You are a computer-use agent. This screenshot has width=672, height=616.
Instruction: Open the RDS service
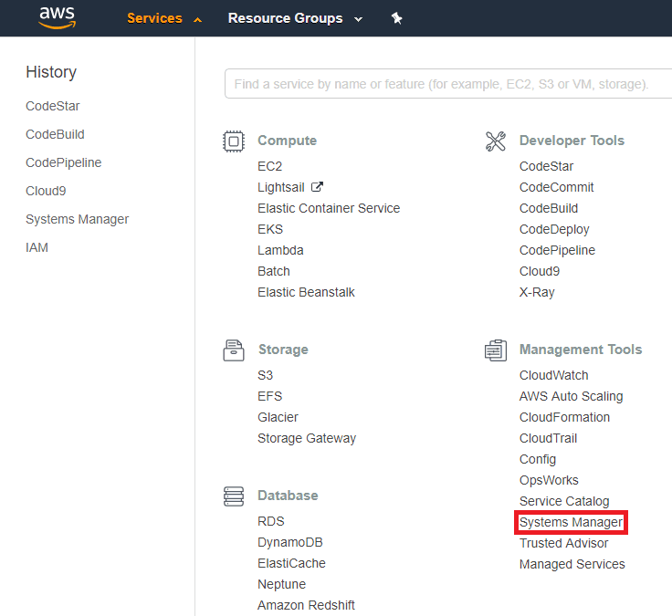(271, 521)
